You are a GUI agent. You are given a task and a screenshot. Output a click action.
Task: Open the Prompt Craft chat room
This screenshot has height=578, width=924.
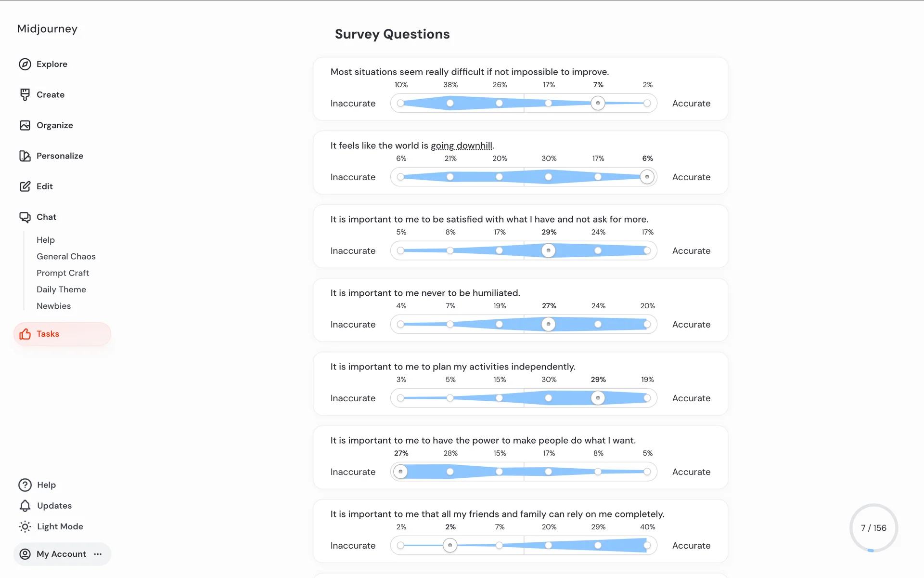click(63, 273)
